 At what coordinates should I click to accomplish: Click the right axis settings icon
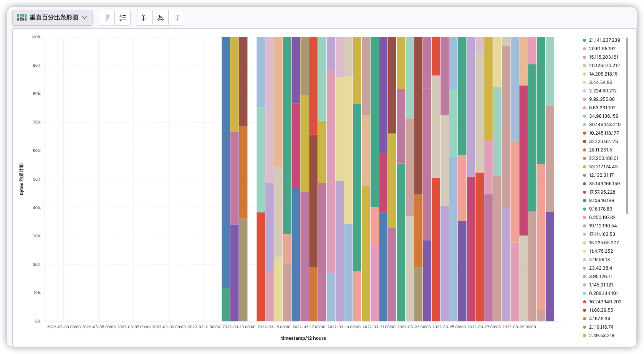pyautogui.click(x=176, y=18)
